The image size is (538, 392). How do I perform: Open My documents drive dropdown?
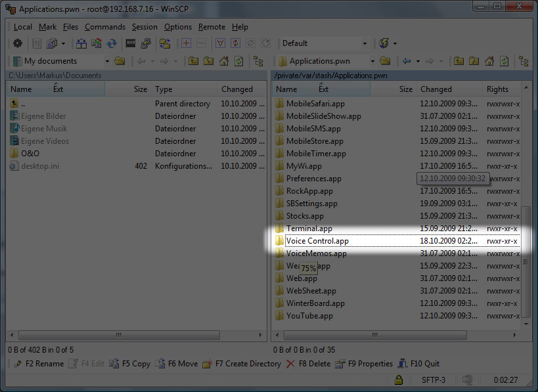click(107, 61)
